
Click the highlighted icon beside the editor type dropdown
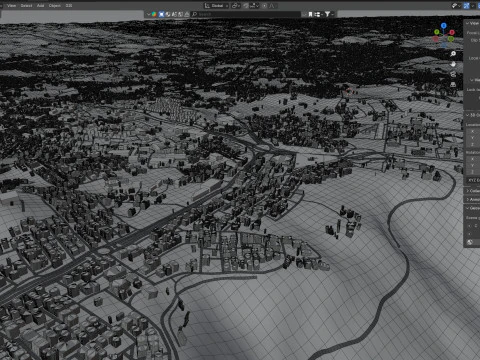click(161, 14)
